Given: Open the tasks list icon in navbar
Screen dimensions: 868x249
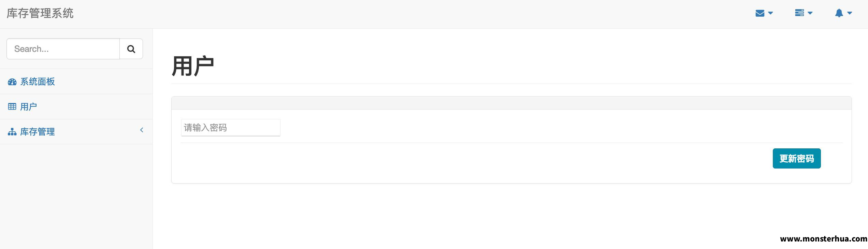Looking at the screenshot, I should coord(799,13).
